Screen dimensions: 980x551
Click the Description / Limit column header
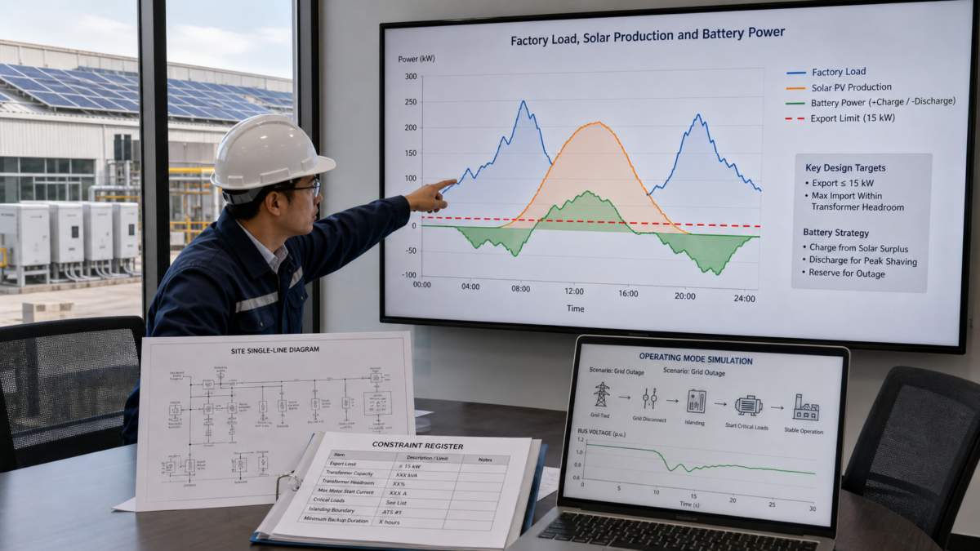(427, 458)
